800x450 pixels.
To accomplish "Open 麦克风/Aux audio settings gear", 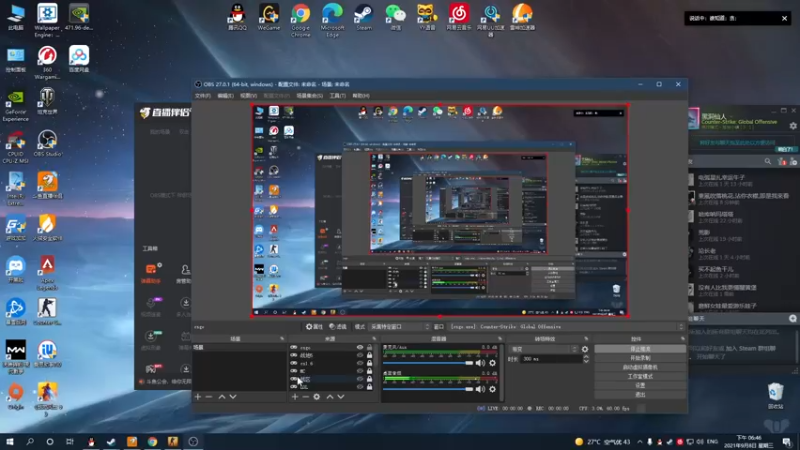I will tap(492, 363).
